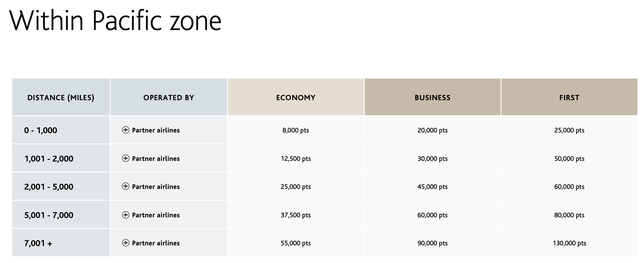Click the airplane icon in the 5,001 - 7,000 row
The width and height of the screenshot is (644, 263).
[126, 215]
